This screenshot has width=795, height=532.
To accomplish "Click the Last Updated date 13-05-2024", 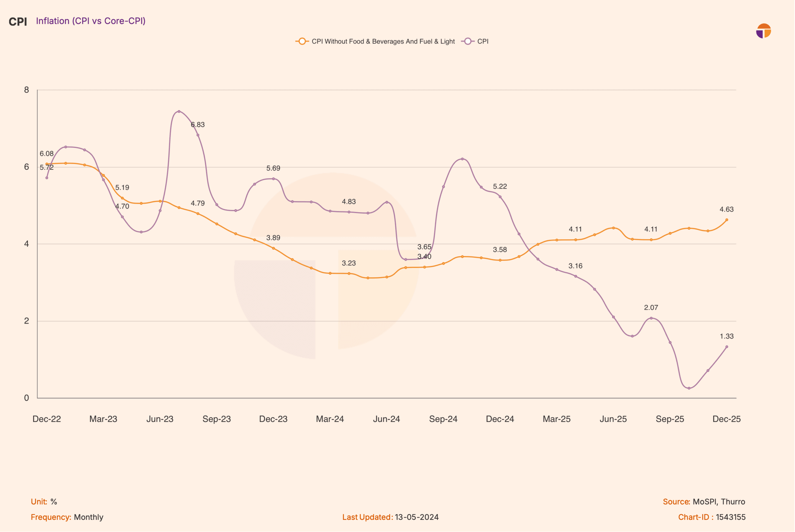I will 417,517.
